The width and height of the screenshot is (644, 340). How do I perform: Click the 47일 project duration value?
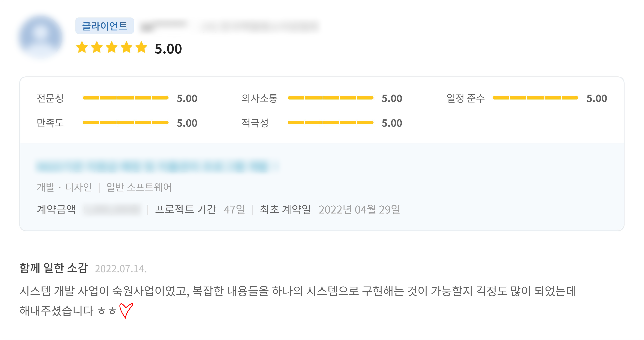click(234, 209)
